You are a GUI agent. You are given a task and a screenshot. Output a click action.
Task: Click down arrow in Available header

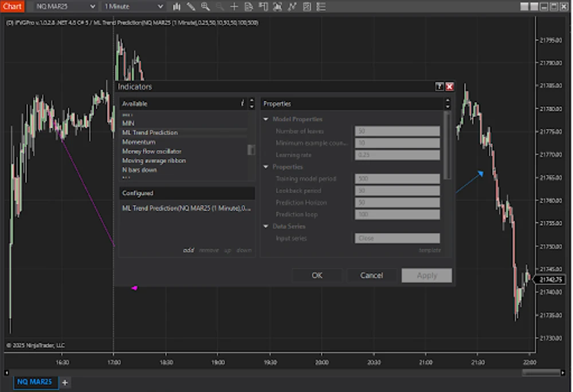point(252,107)
